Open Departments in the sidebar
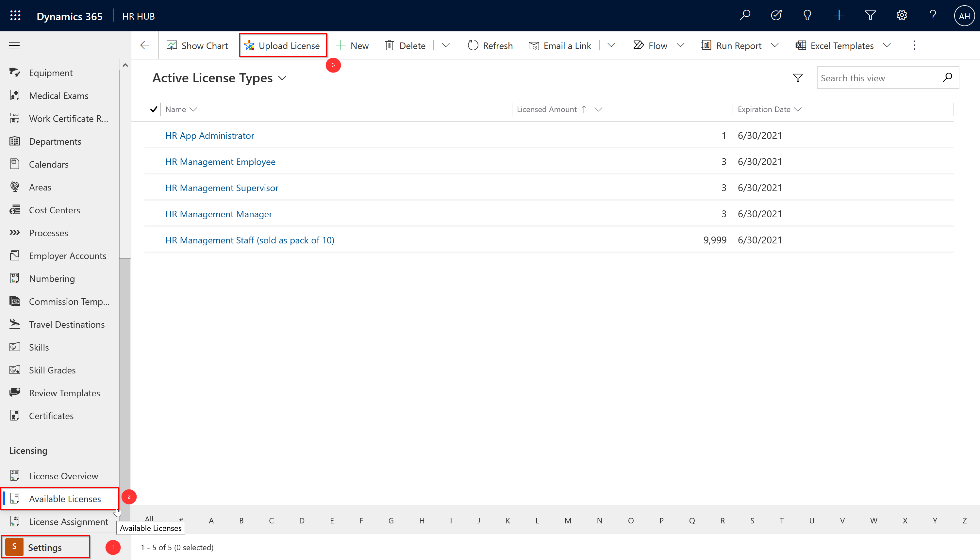The image size is (980, 560). (x=59, y=141)
